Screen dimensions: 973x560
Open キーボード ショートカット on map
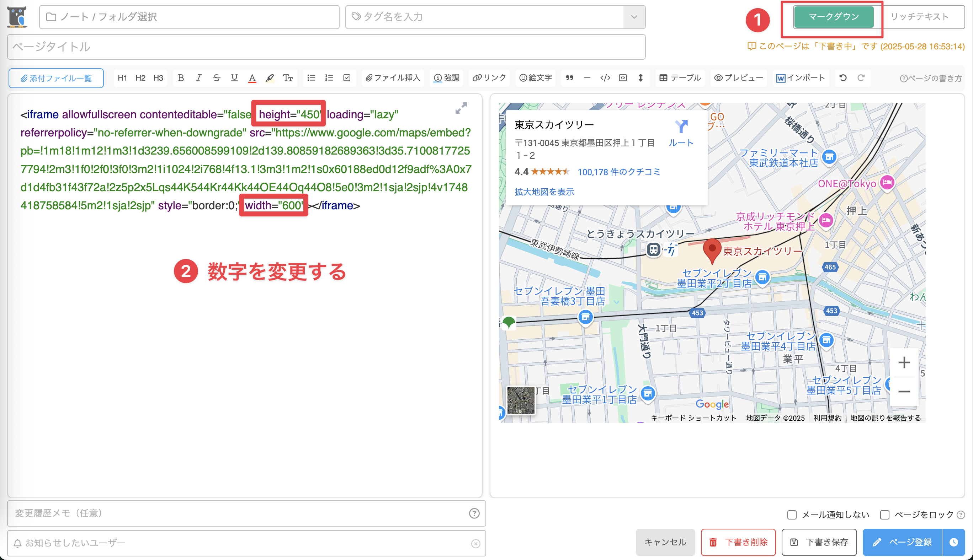coord(693,418)
